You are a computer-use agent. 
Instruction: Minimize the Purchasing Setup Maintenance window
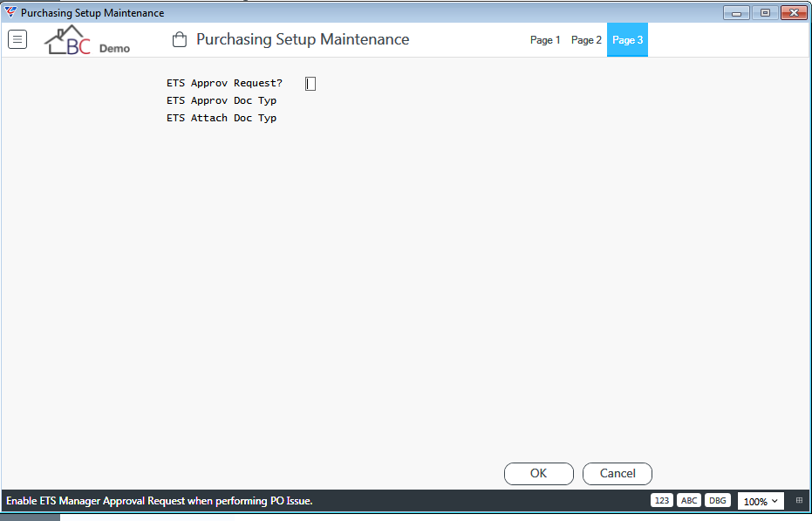(736, 13)
